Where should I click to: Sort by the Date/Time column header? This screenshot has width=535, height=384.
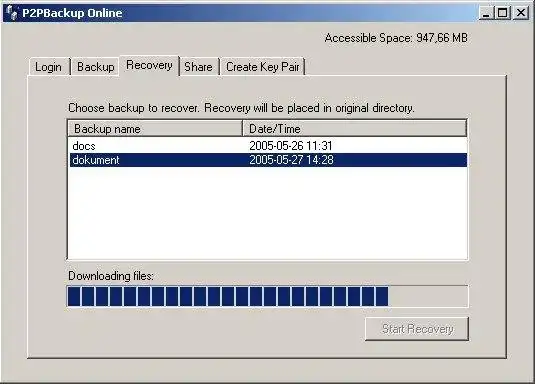[x=355, y=129]
